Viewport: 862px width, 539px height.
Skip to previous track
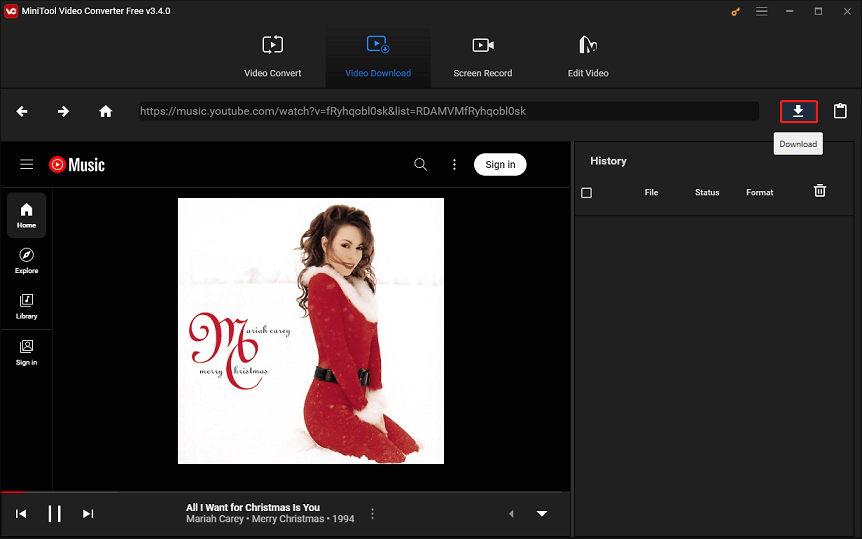point(21,514)
